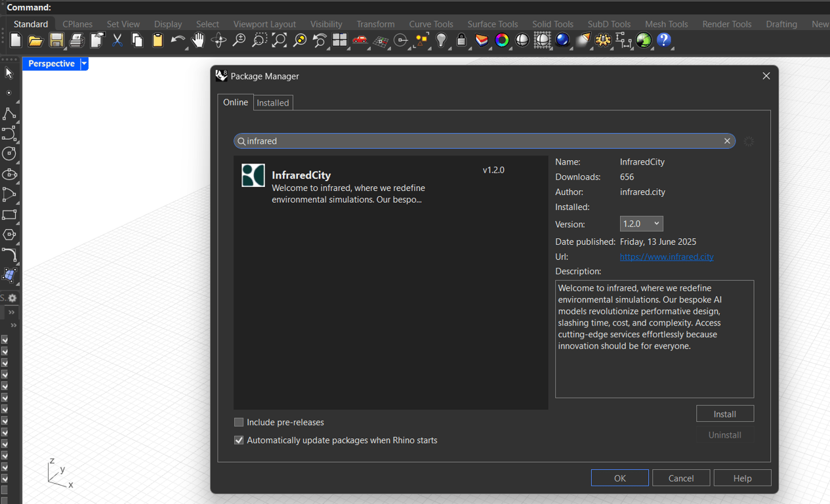Click the padlock Lock Objects icon
The height and width of the screenshot is (504, 830).
coord(461,41)
